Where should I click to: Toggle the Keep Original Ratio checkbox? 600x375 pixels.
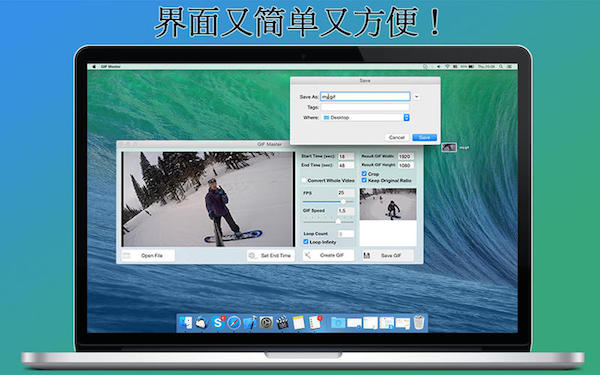pos(364,180)
